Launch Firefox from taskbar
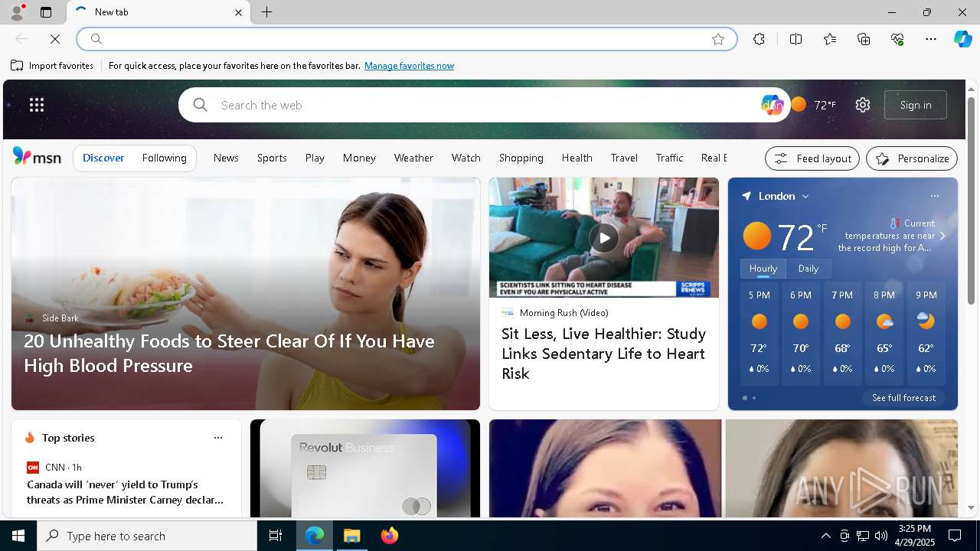The image size is (980, 551). click(x=390, y=536)
